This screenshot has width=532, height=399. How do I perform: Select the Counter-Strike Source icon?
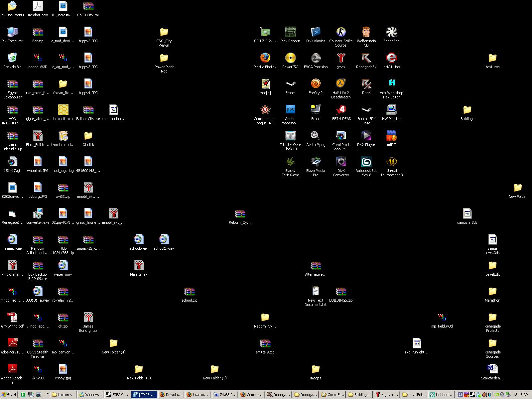point(341,32)
